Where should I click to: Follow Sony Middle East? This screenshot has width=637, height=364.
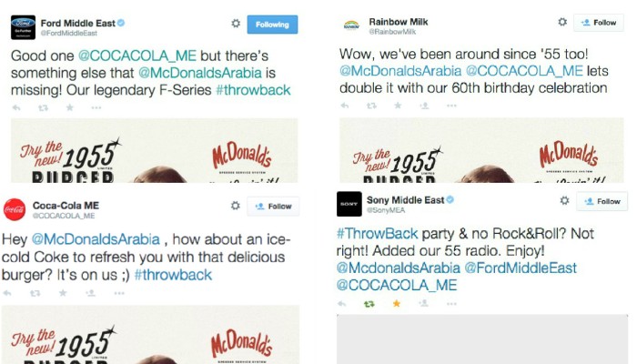[602, 201]
